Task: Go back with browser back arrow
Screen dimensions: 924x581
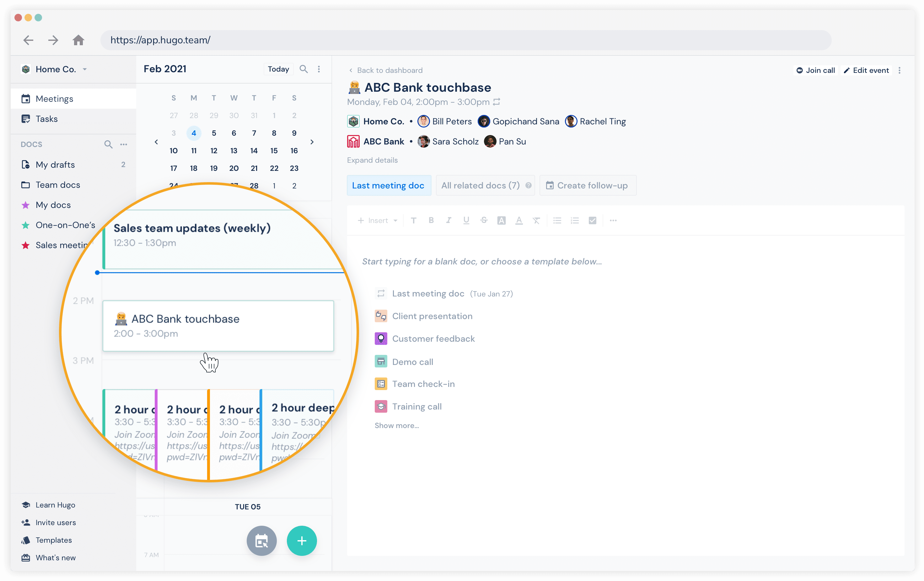Action: [28, 40]
